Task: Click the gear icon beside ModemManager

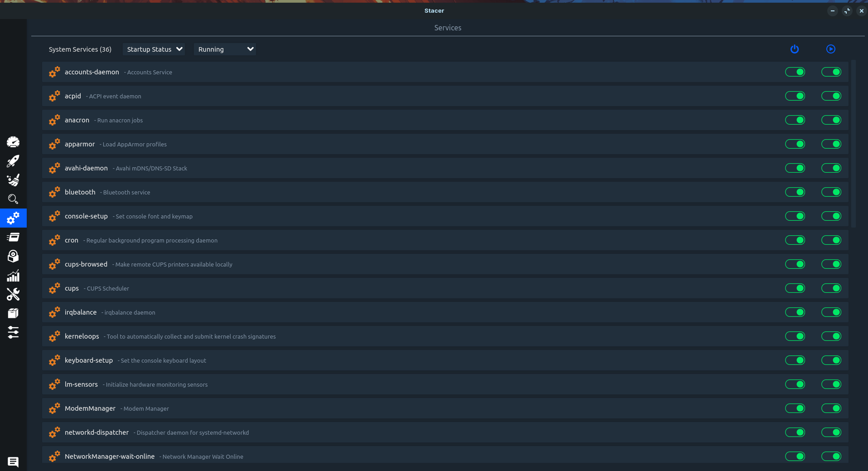Action: pyautogui.click(x=54, y=408)
